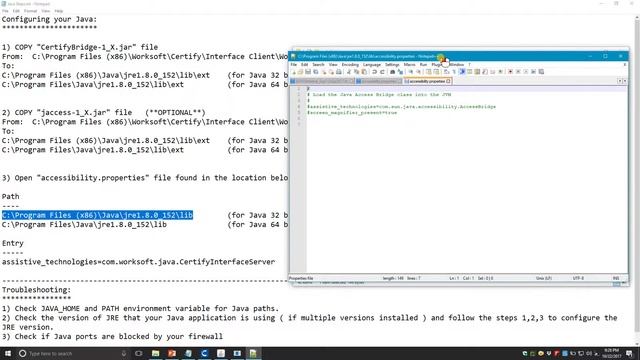Viewport: 640px width, 360px height.
Task: Open the Window menu in Notepad++
Action: [457, 64]
